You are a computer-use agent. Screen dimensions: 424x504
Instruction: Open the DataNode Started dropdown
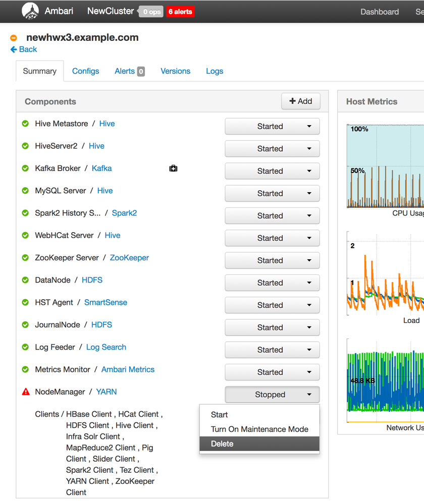tap(272, 283)
